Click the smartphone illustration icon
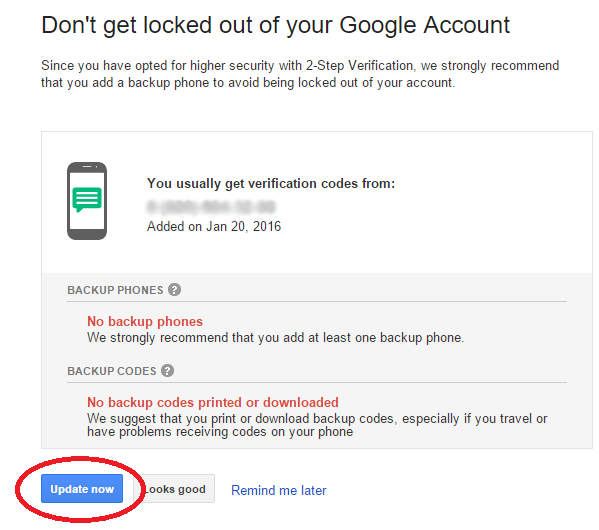This screenshot has height=530, width=599. [x=87, y=201]
